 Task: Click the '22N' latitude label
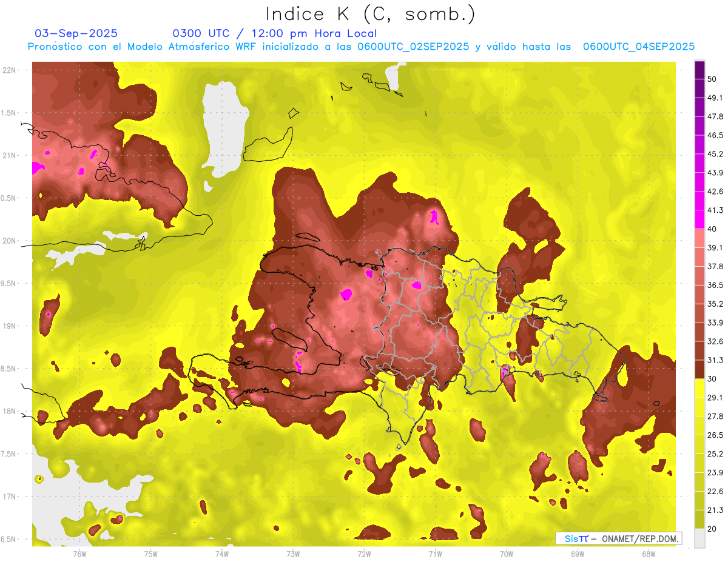(x=9, y=70)
